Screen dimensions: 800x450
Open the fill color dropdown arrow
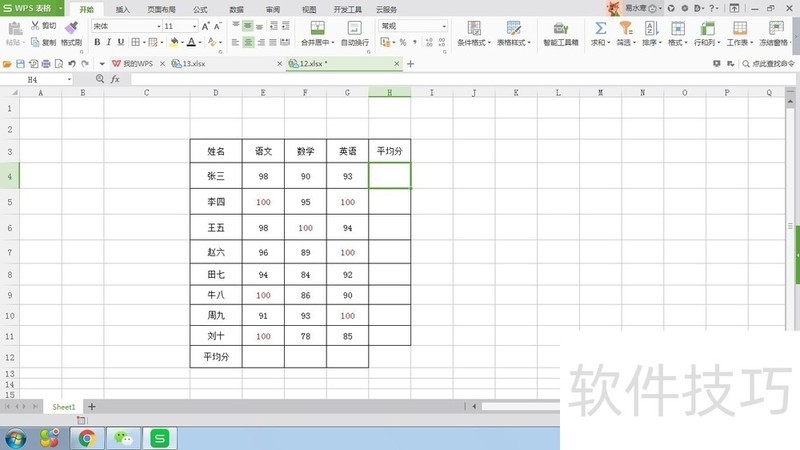182,42
